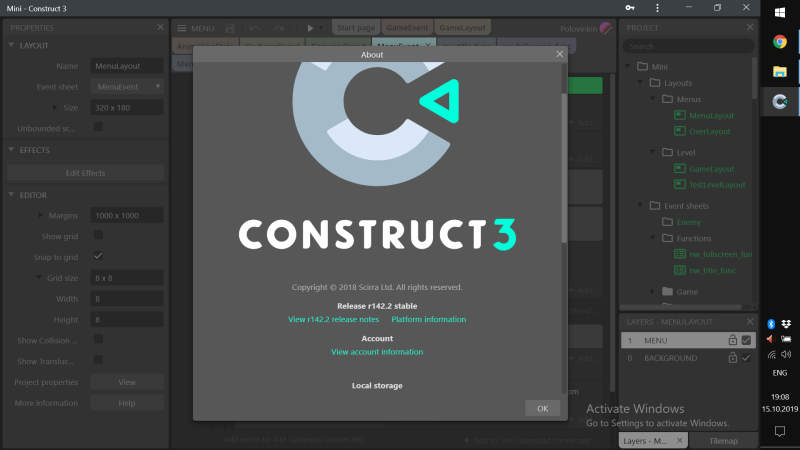Switch to the Tilemap bottom tab

coord(723,441)
